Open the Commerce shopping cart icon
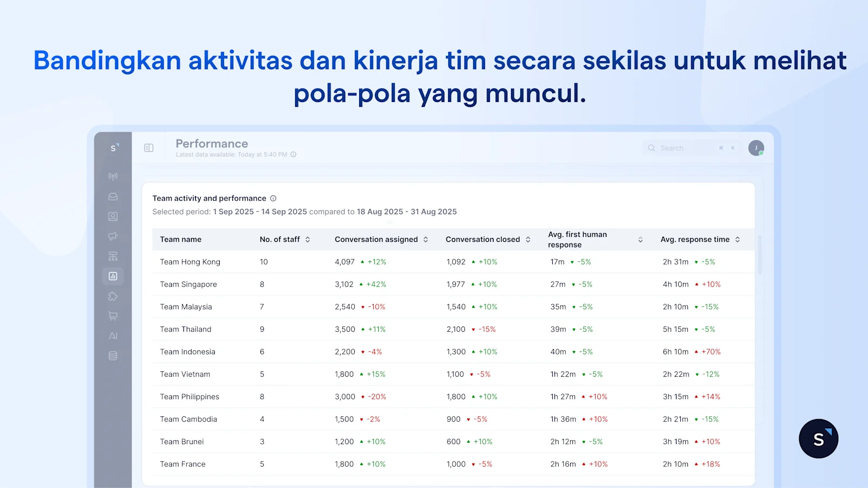The width and height of the screenshot is (868, 488). click(113, 316)
